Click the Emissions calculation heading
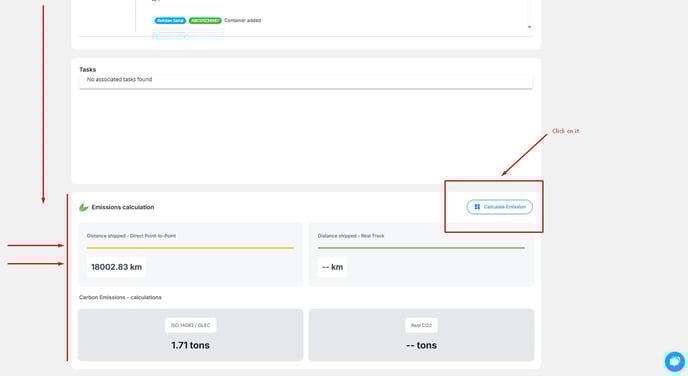Viewport: 688px width, 376px height. 123,207
